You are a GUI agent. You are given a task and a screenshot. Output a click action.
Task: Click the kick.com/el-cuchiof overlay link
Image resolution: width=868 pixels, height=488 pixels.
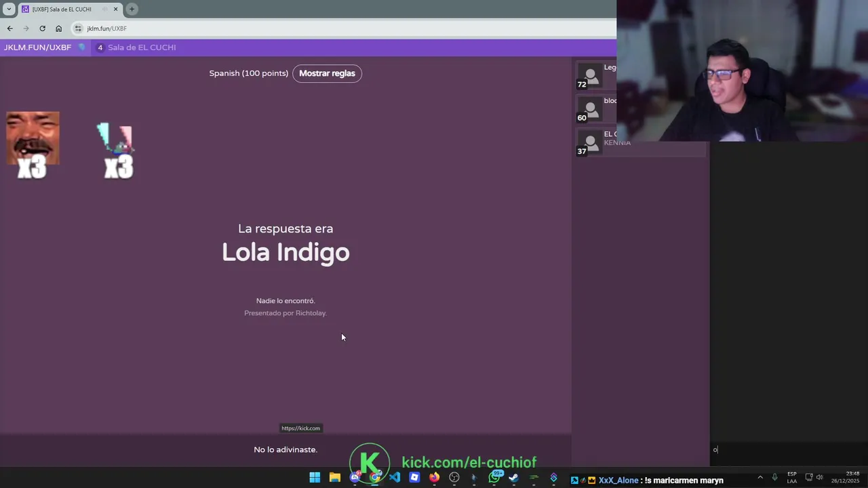pyautogui.click(x=469, y=462)
